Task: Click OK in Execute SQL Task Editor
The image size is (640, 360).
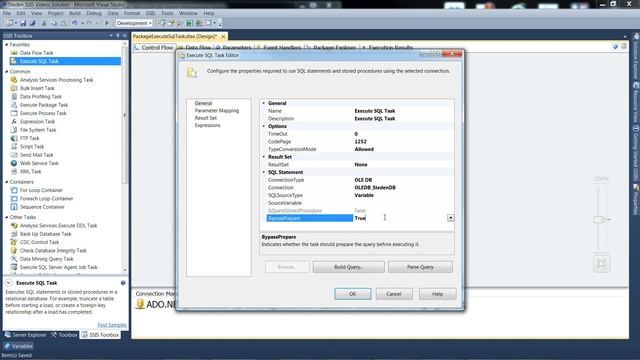Action: [353, 294]
